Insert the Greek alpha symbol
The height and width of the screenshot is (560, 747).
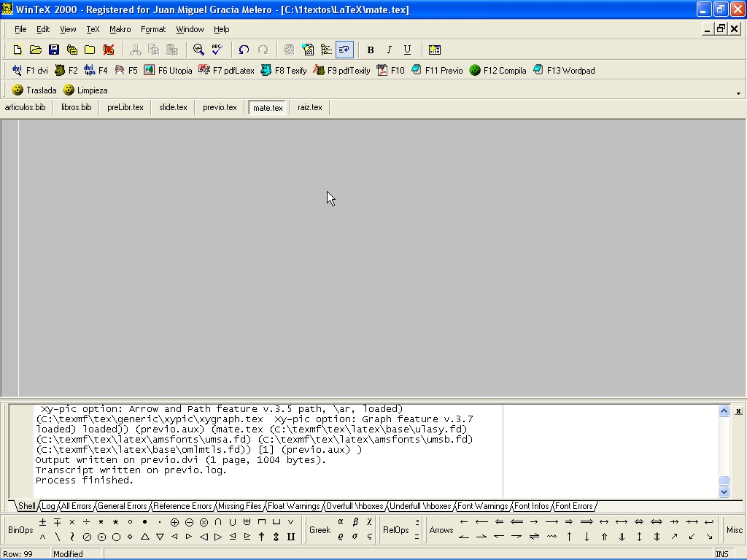[x=341, y=522]
